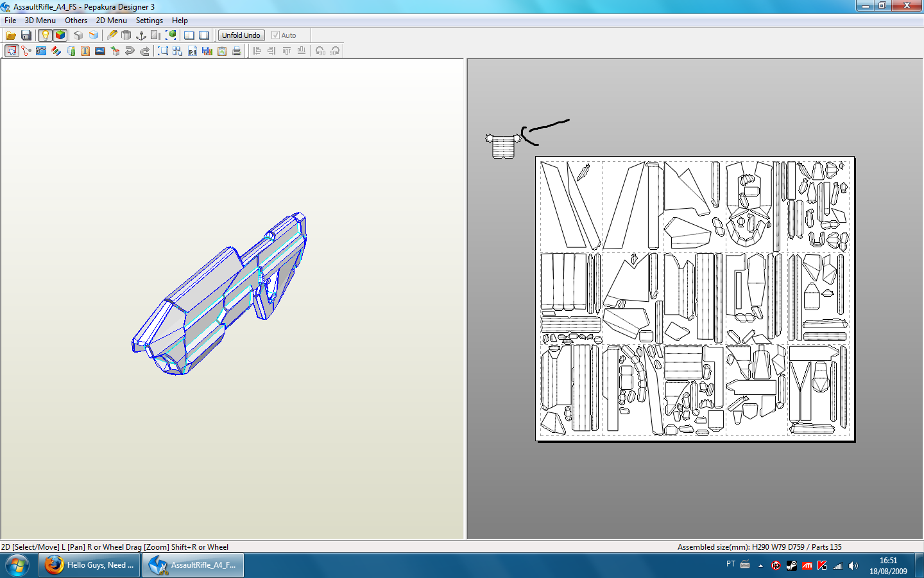This screenshot has height=578, width=924.
Task: Select the orange T text input tool
Action: click(x=85, y=51)
